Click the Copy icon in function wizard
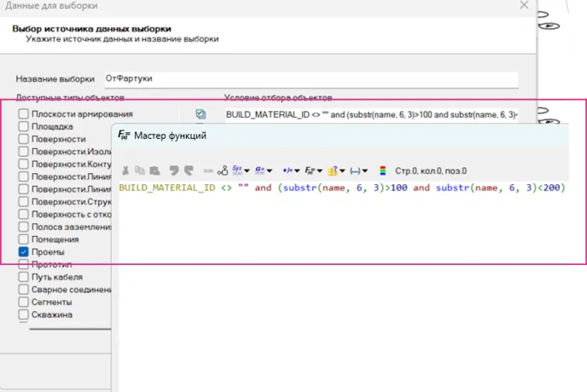This screenshot has width=587, height=392. point(141,170)
